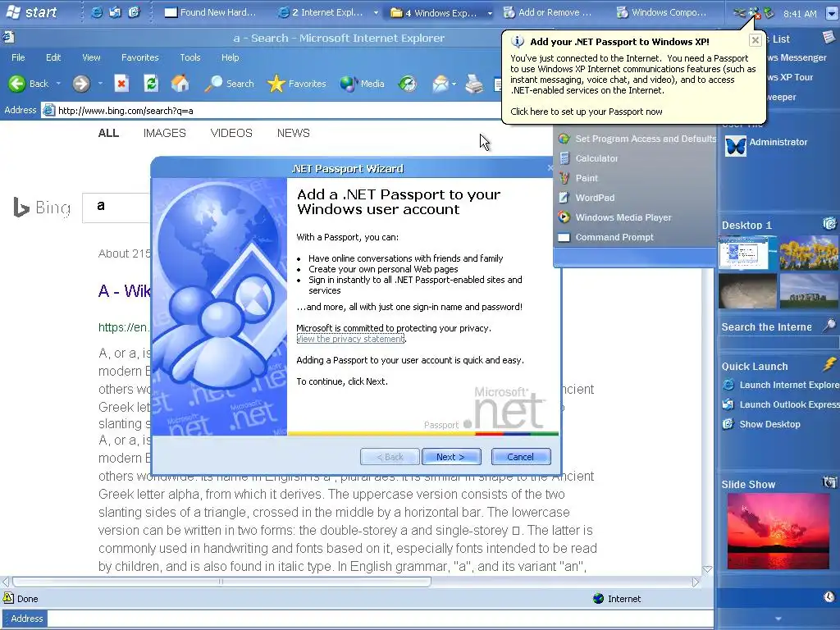The image size is (840, 630).
Task: Select the ALL tab on Bing
Action: coord(108,134)
